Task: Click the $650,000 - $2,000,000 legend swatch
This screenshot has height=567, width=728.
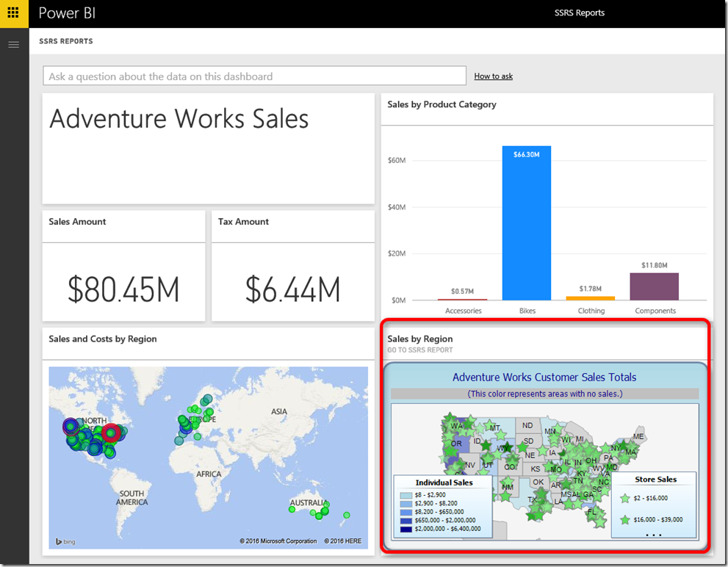Action: pyautogui.click(x=406, y=521)
